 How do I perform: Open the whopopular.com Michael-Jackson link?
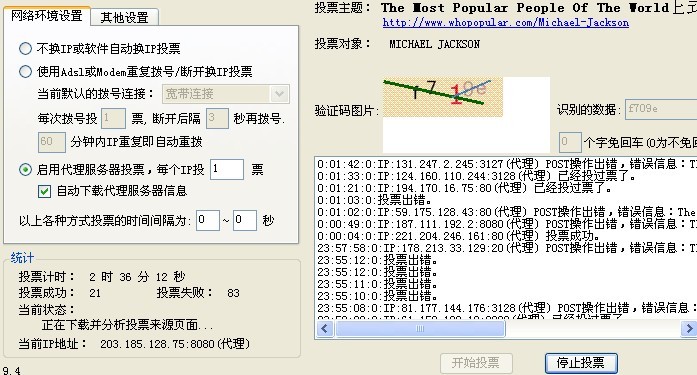505,22
